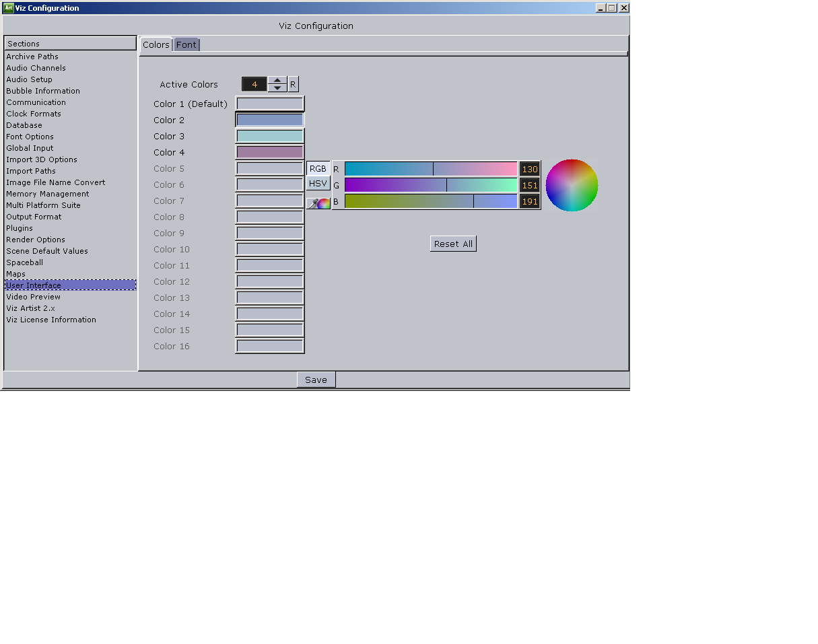
Task: Open the Font Options section
Action: [30, 137]
